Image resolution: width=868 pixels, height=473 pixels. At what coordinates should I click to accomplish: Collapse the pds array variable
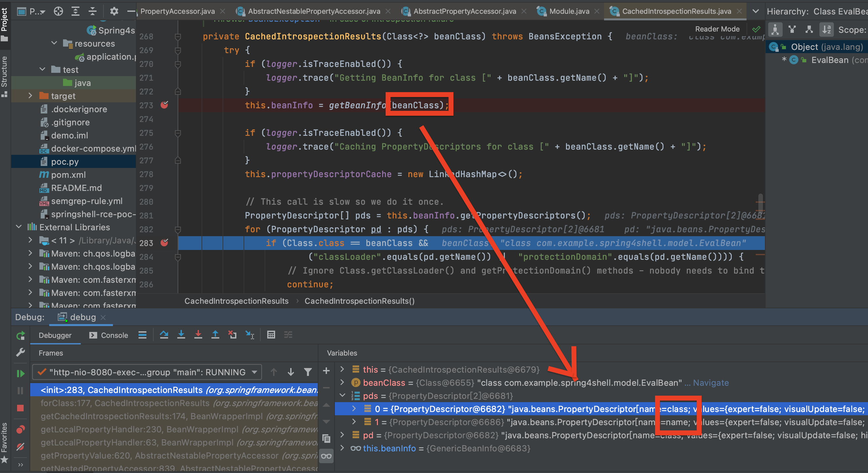coord(342,396)
